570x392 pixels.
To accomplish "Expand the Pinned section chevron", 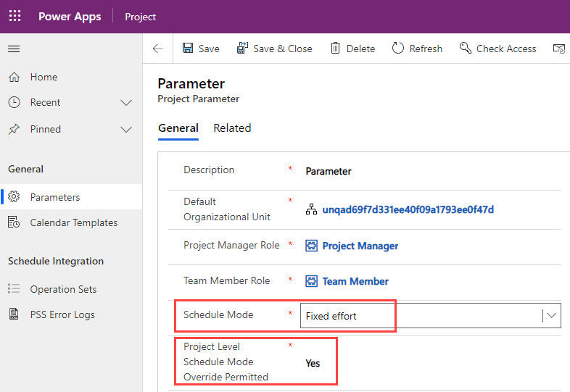I will pos(126,129).
